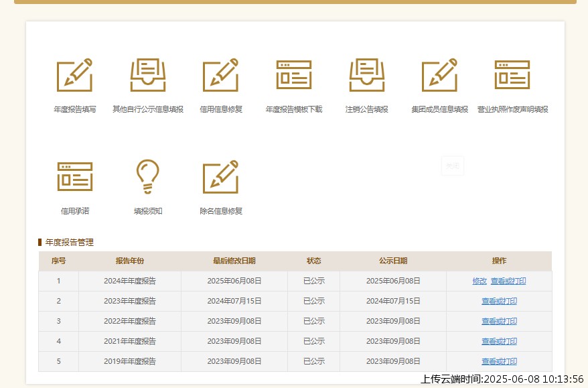Screen dimensions: 588x388
Task: Click 修改 for the 2024 annual report
Action: pos(480,281)
